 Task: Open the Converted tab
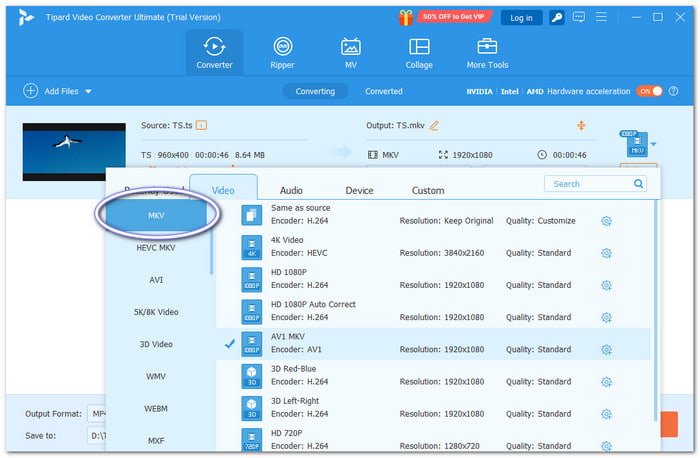[383, 91]
